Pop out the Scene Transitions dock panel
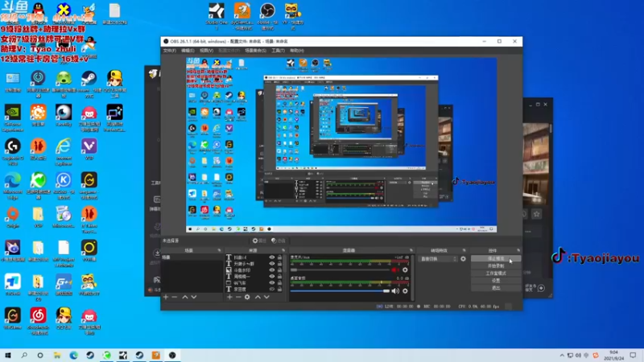The height and width of the screenshot is (362, 644). click(464, 250)
